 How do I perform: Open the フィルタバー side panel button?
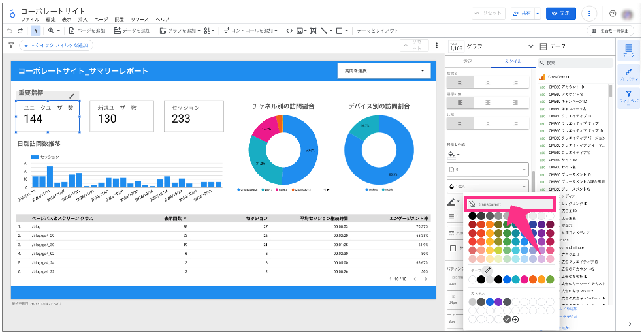[628, 97]
